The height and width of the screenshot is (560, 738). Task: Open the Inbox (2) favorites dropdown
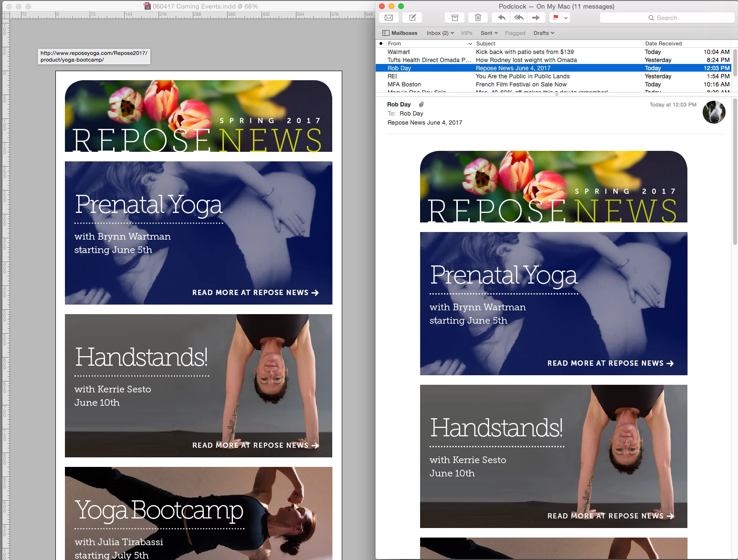tap(440, 33)
